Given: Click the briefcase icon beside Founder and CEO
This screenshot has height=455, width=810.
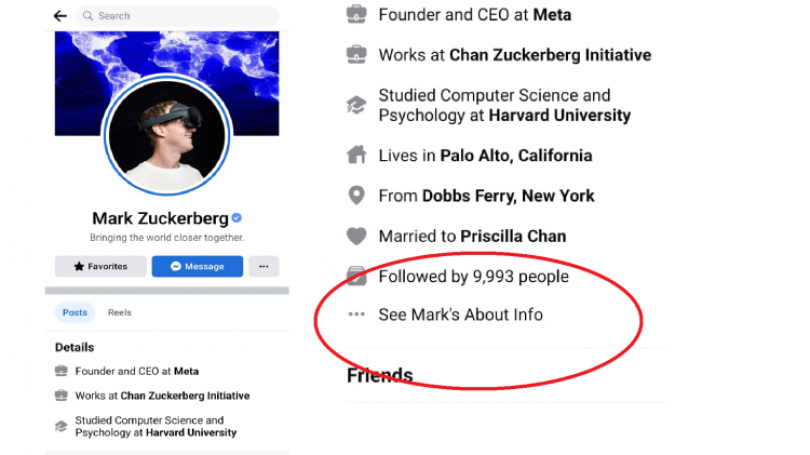Looking at the screenshot, I should pos(356,15).
